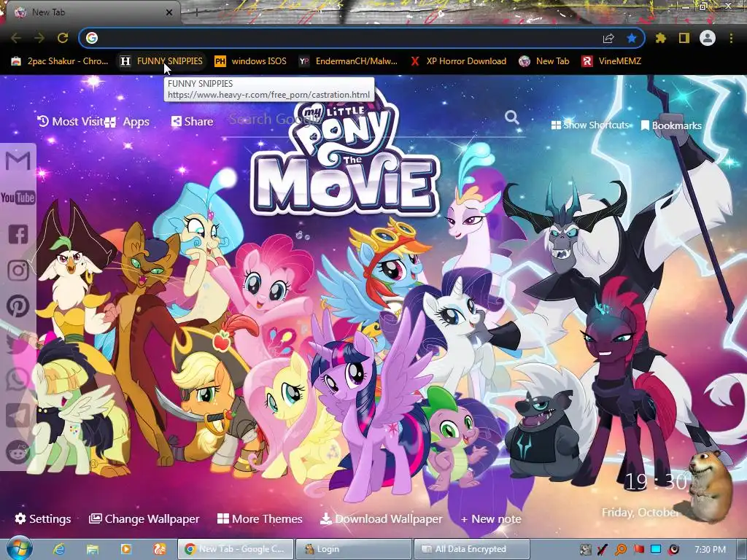Open the '2pac Shakur - Chro...' bookmark
The image size is (747, 560).
coord(60,61)
